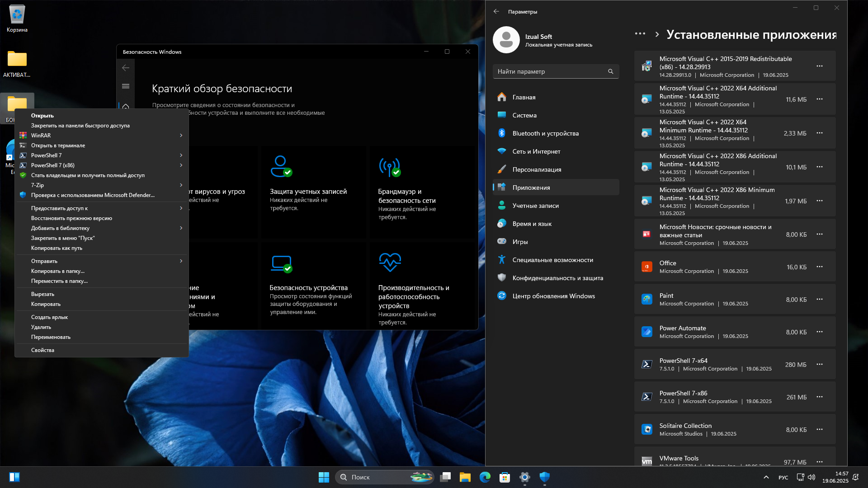Select Удалить in context menu

[x=102, y=327]
